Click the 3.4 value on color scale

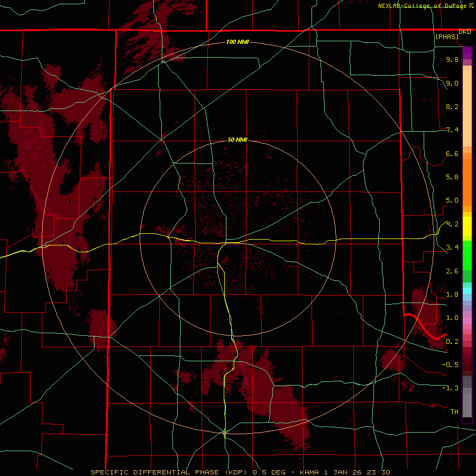[x=452, y=248]
